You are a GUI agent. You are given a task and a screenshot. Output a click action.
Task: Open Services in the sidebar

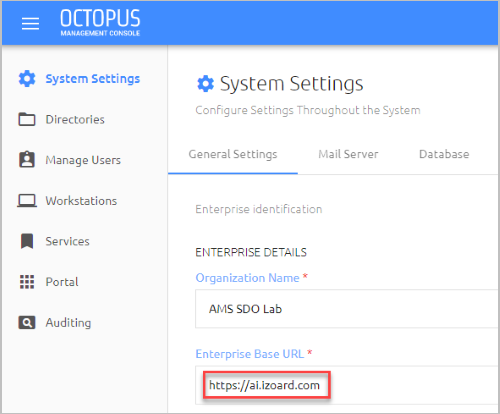[67, 241]
